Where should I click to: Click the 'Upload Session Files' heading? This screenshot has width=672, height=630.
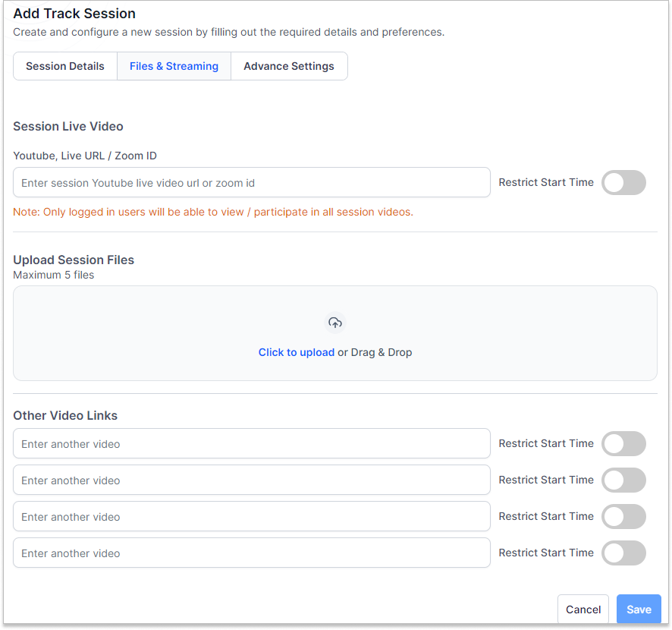tap(74, 260)
